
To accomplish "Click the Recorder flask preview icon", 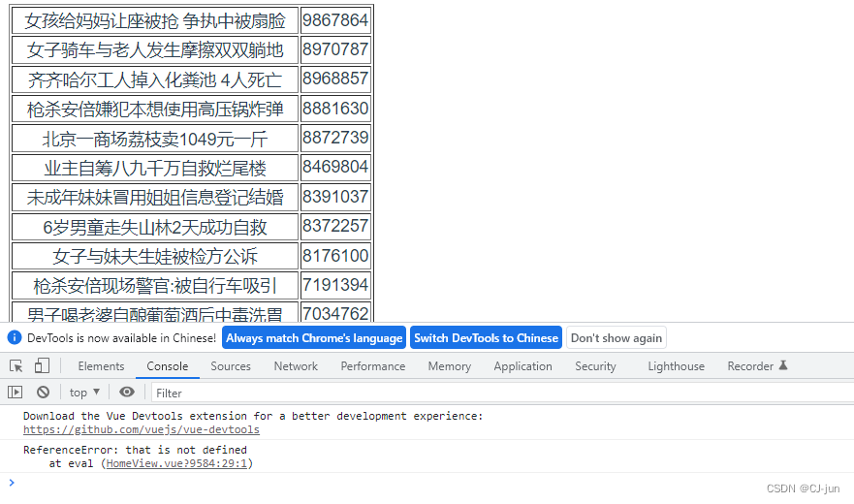I will (783, 365).
